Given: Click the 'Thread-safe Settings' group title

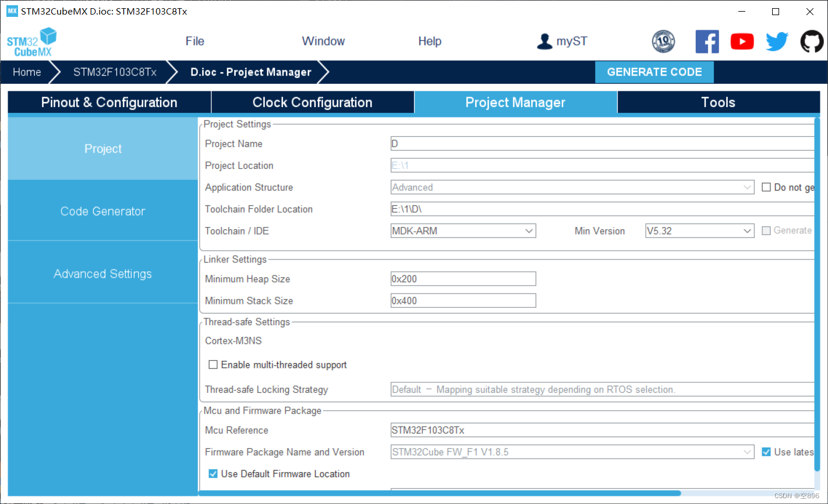Looking at the screenshot, I should [x=247, y=322].
